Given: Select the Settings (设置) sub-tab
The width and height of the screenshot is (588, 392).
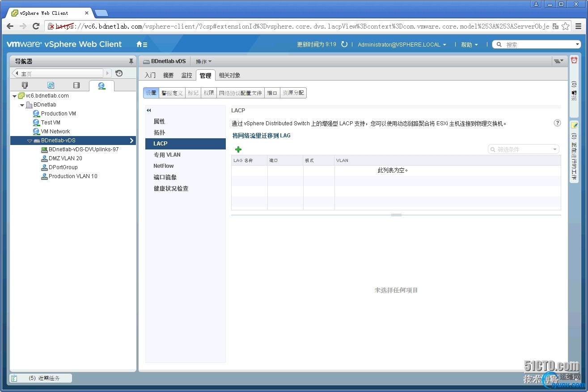Looking at the screenshot, I should tap(151, 93).
